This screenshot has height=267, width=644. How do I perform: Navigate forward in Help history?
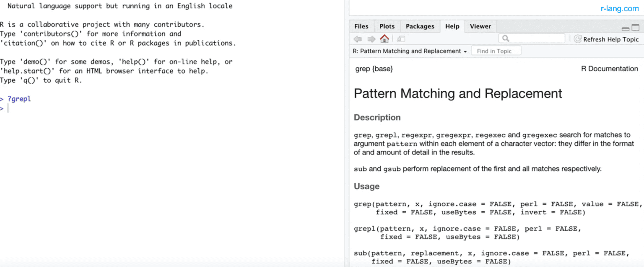(x=371, y=39)
